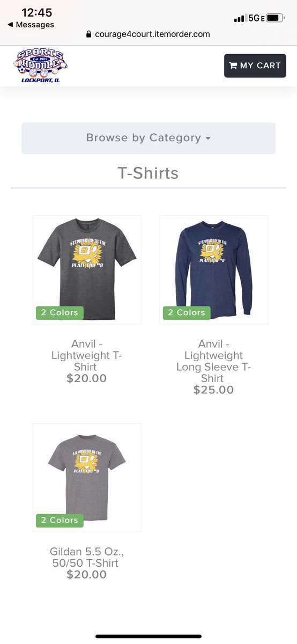Open the Sports Huddle logo

41,65
